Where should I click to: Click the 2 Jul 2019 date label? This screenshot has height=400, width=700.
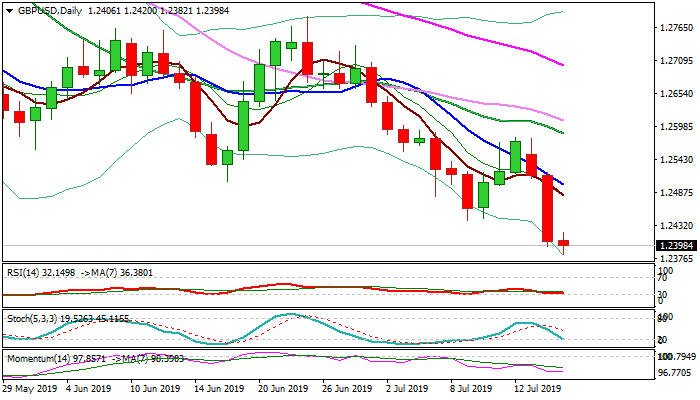408,388
